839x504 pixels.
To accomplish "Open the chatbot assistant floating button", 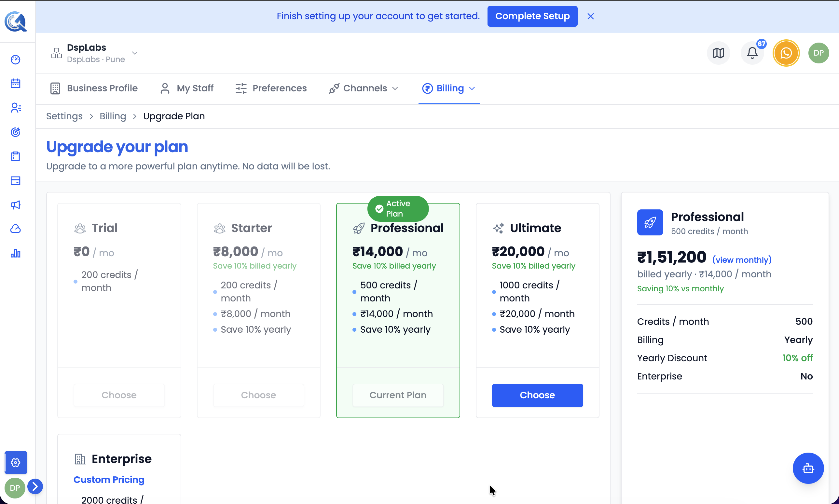I will point(808,468).
